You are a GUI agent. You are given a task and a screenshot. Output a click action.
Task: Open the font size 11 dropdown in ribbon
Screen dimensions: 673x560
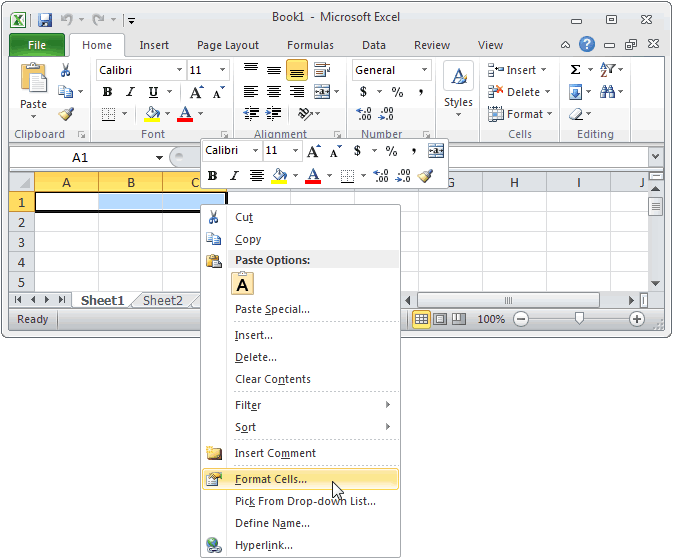tap(222, 70)
